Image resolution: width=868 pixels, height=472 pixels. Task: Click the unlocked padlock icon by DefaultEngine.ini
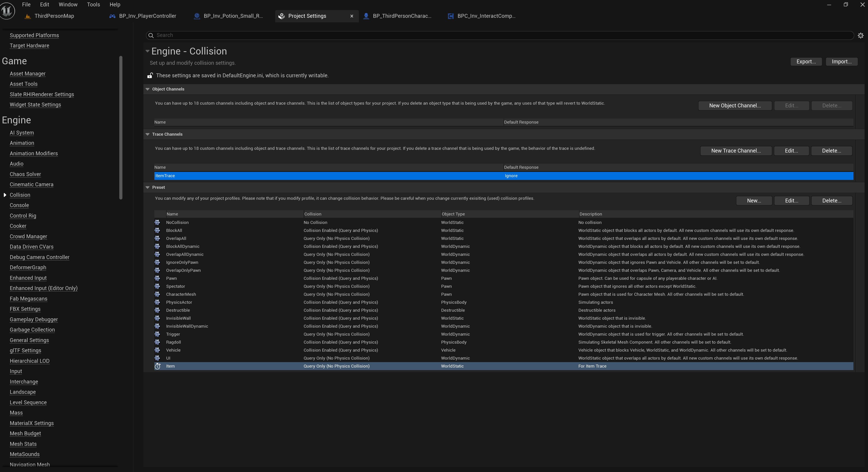coord(150,75)
